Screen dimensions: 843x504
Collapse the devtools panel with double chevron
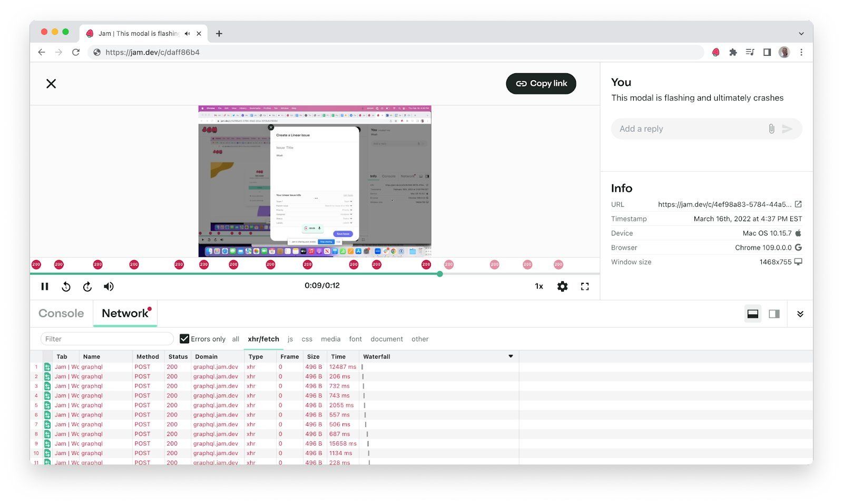800,314
